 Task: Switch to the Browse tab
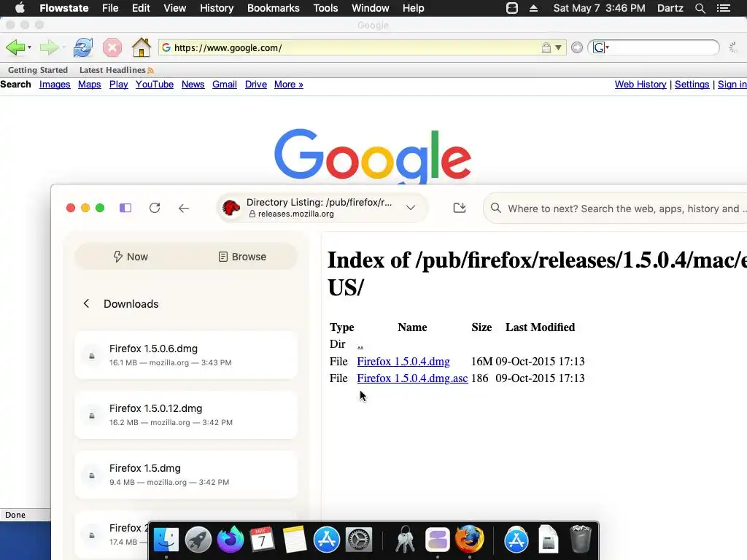click(242, 257)
